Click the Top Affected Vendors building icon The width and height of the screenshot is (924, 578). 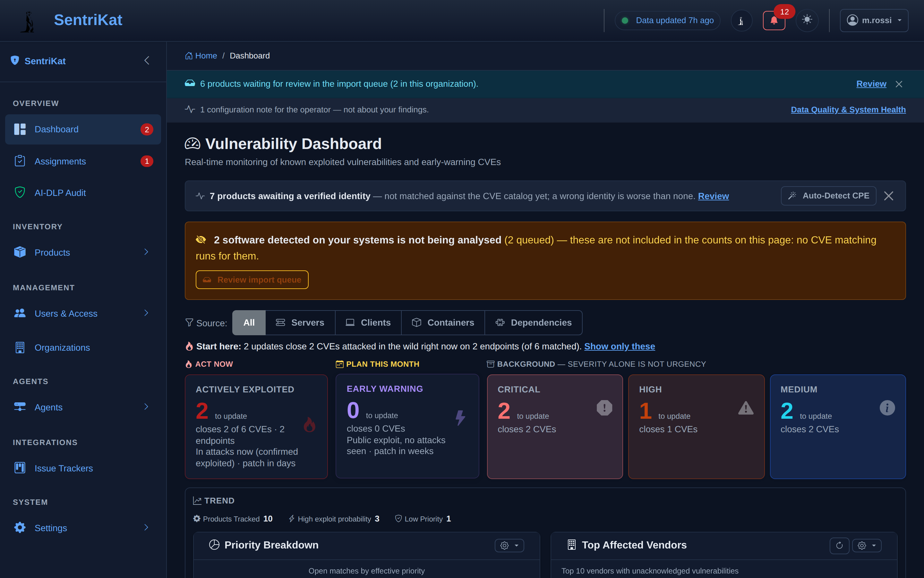point(572,545)
